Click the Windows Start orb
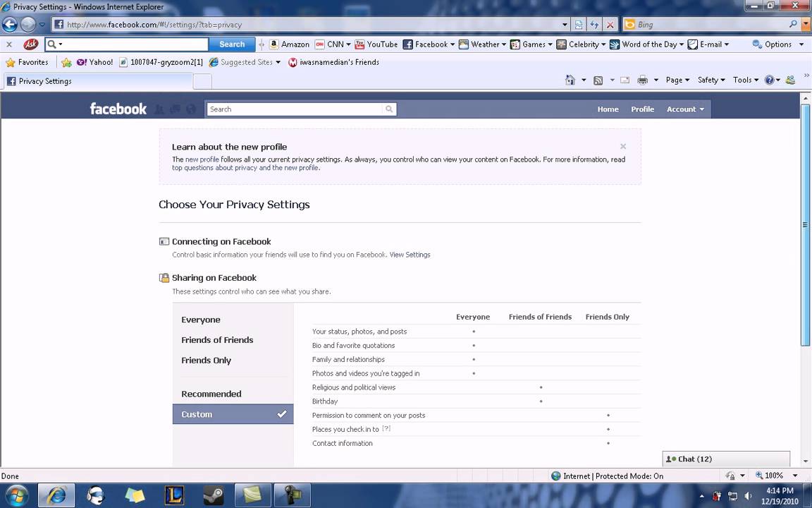812x508 pixels. [x=17, y=495]
